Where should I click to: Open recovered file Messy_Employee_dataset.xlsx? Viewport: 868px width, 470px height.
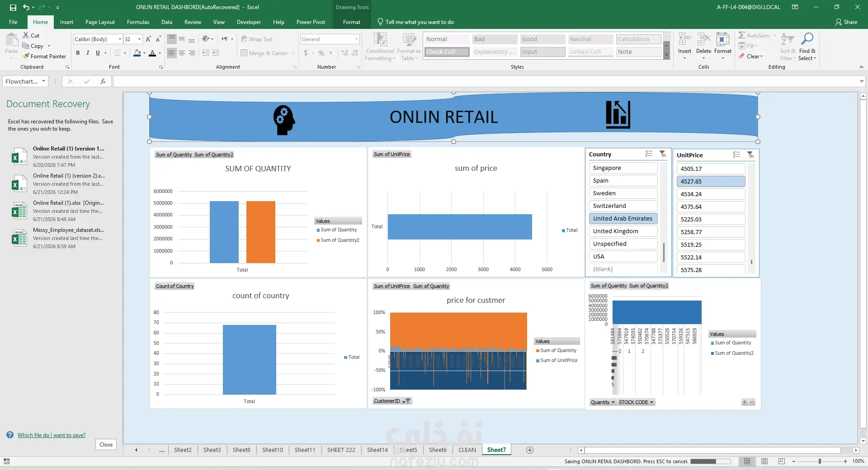click(59, 238)
